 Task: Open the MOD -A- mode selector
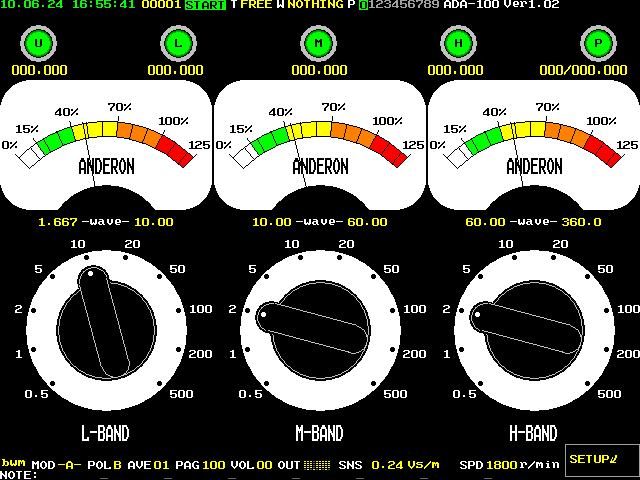[x=55, y=465]
